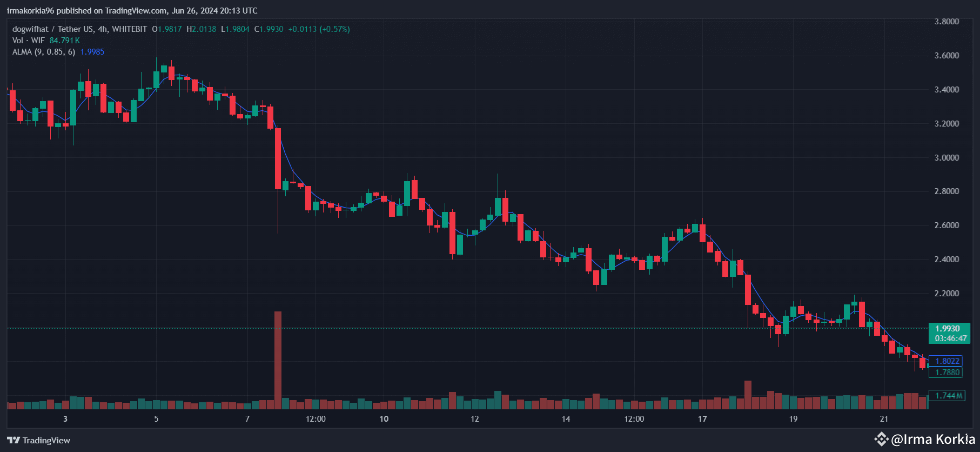Select the dogwifhat / Tether US symbol legend

point(79,29)
